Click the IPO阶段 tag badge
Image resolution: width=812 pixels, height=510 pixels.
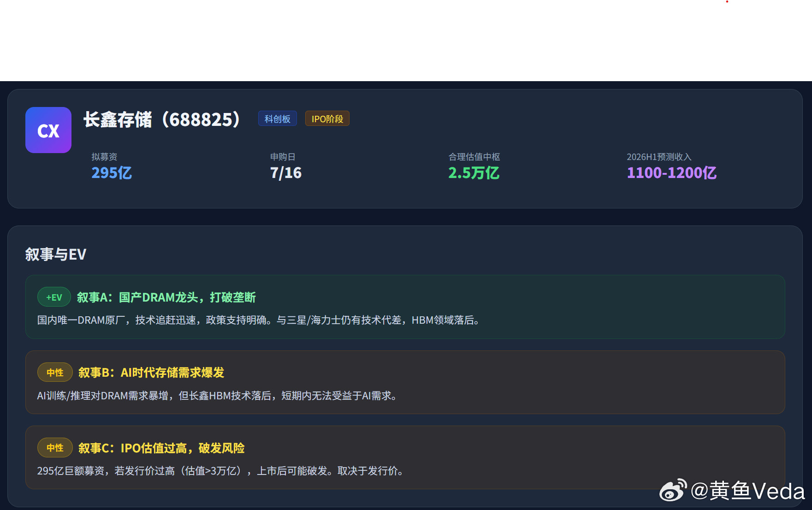click(x=327, y=119)
